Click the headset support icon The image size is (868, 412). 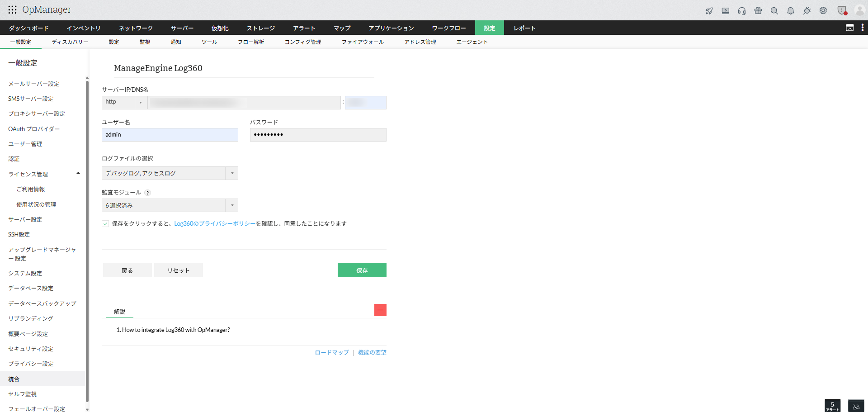pyautogui.click(x=742, y=11)
